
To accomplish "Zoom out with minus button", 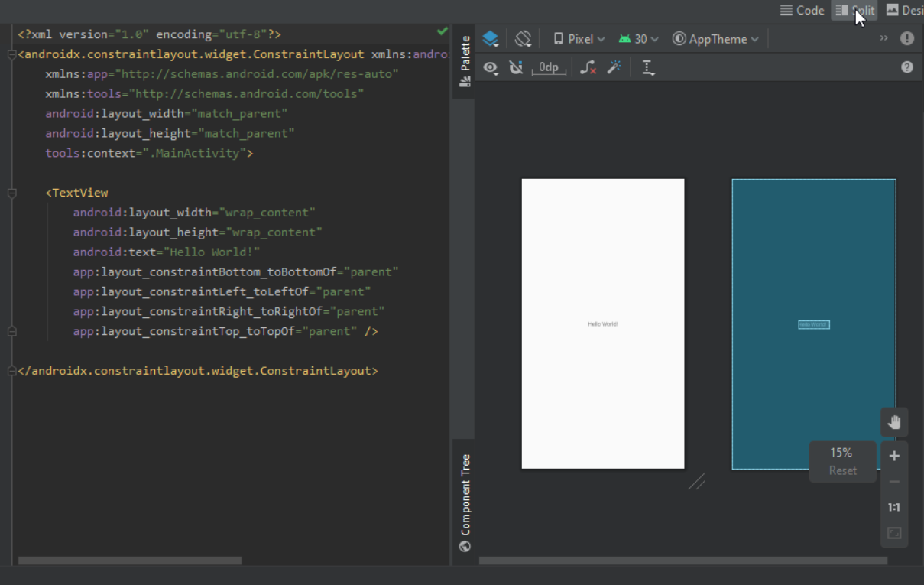I will 894,482.
